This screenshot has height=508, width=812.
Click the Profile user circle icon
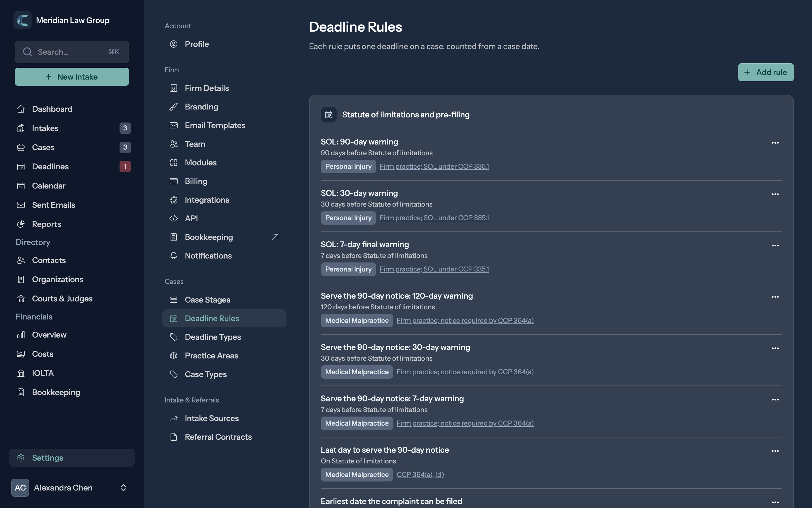[x=173, y=44]
